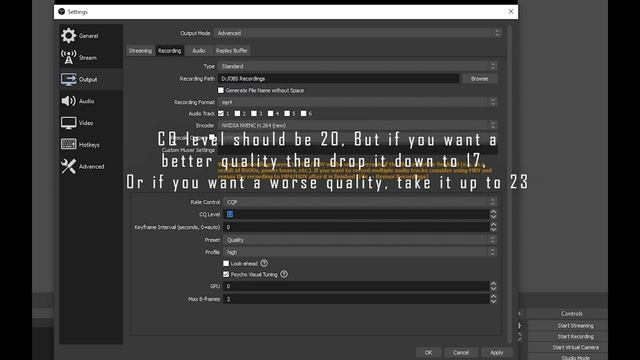This screenshot has width=640, height=360.
Task: Click OBS logo in Settings title bar
Action: (62, 11)
